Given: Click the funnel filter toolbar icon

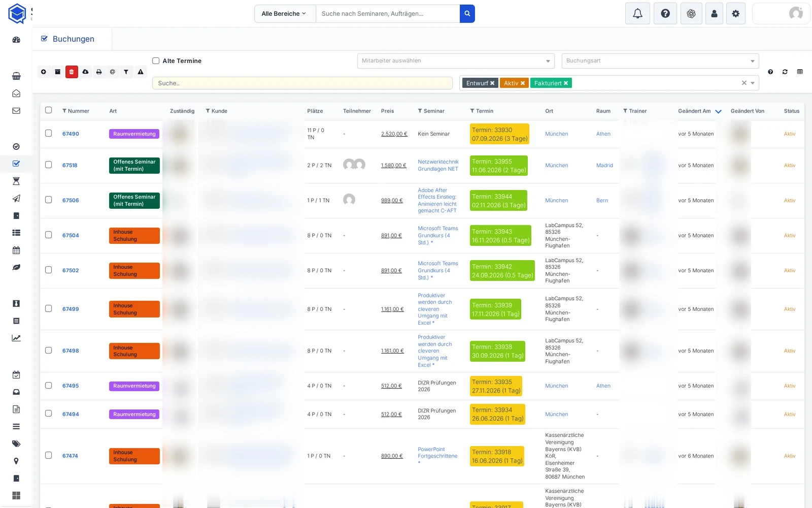Looking at the screenshot, I should [x=126, y=72].
